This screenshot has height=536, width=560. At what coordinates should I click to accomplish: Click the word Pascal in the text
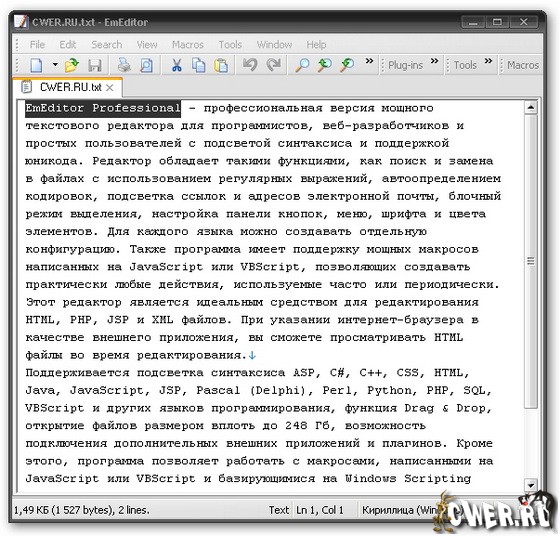pos(218,390)
